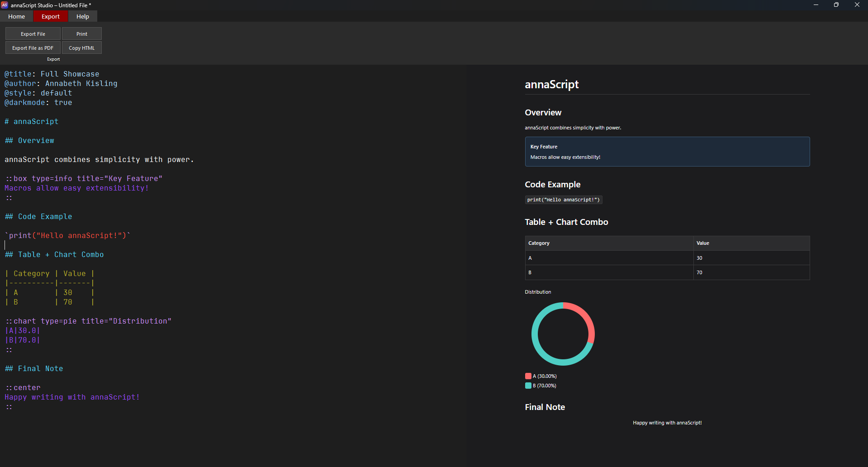The width and height of the screenshot is (868, 467).
Task: Click 'Happy writing with annaScript!' editor line
Action: pos(72,397)
